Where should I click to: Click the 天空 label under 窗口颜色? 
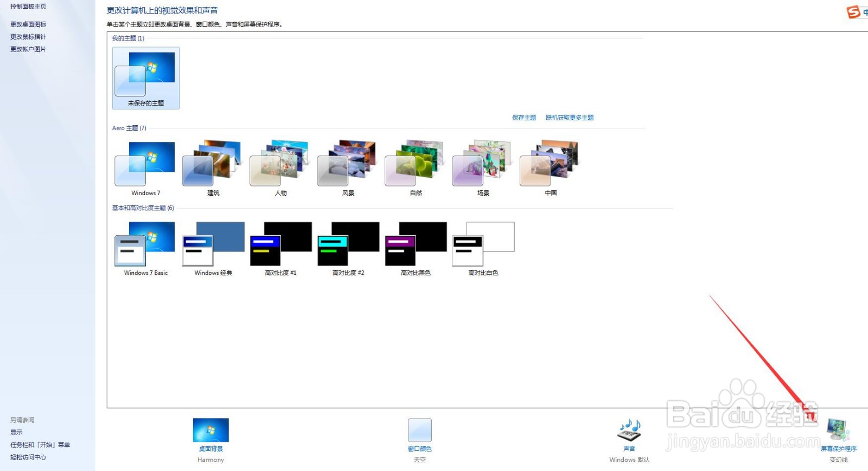point(420,460)
